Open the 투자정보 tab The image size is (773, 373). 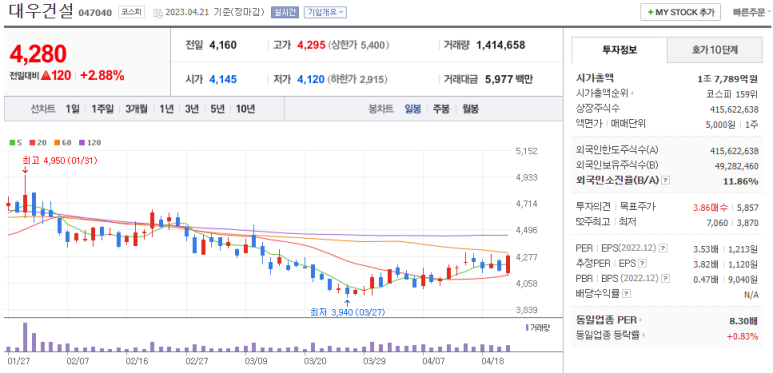(620, 50)
